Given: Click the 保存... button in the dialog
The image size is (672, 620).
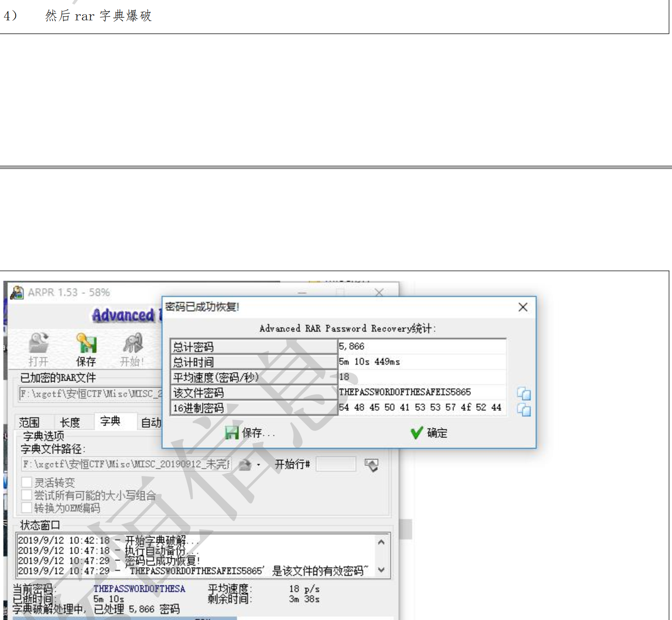Looking at the screenshot, I should pyautogui.click(x=250, y=433).
